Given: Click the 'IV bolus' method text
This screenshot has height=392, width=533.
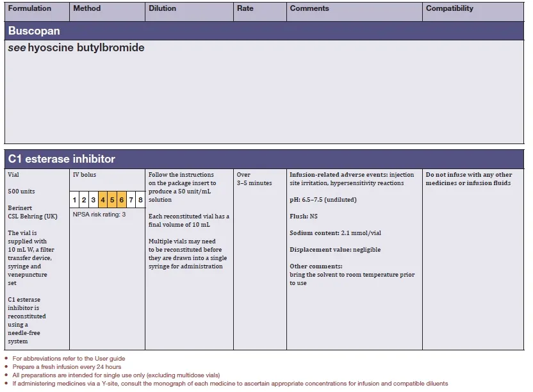Looking at the screenshot, I should [85, 175].
